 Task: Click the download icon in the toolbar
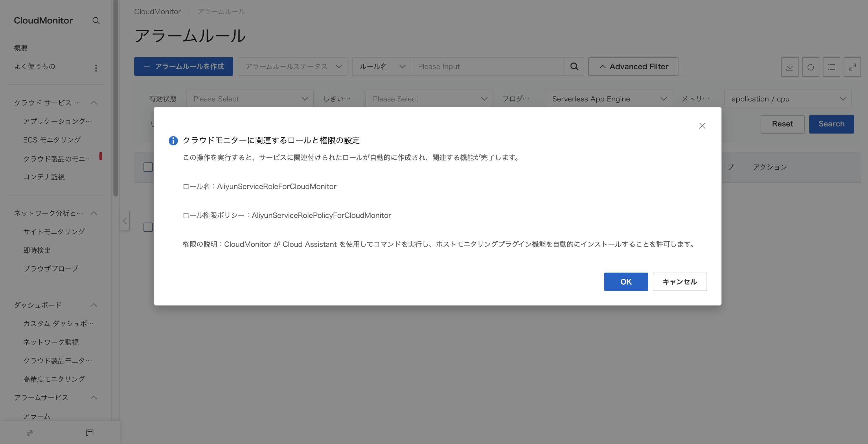(x=790, y=67)
